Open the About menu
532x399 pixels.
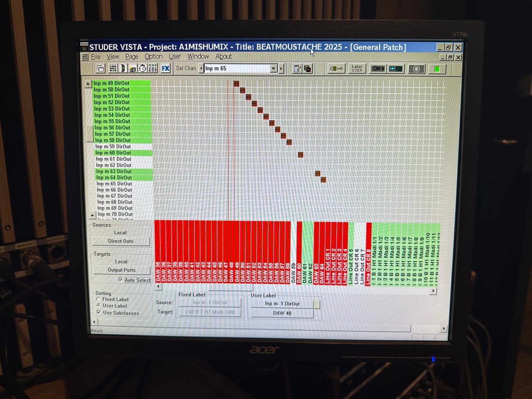224,57
